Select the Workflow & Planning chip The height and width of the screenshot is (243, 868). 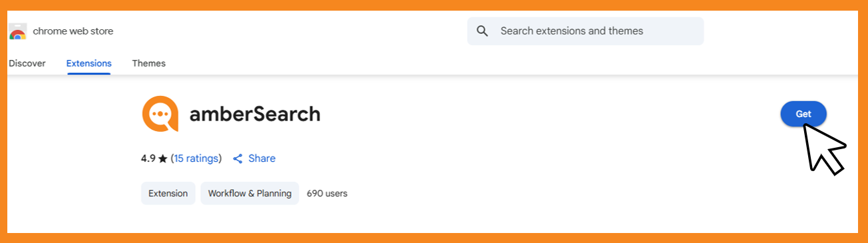250,193
